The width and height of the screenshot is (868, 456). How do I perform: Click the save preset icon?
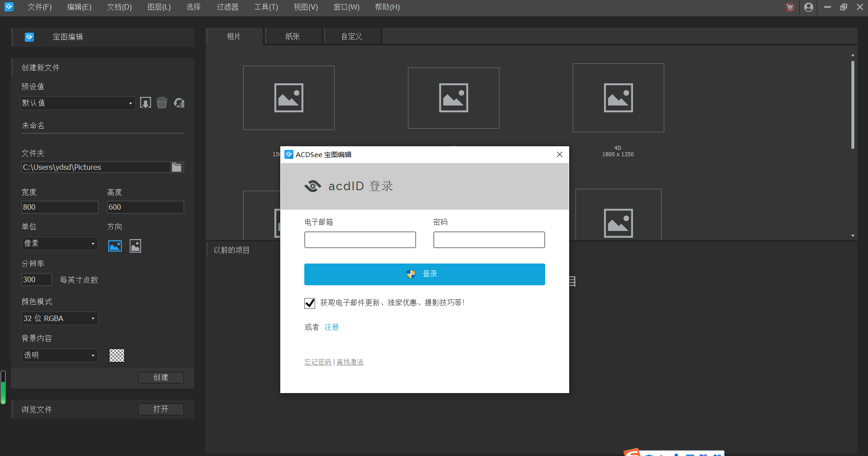pos(145,103)
